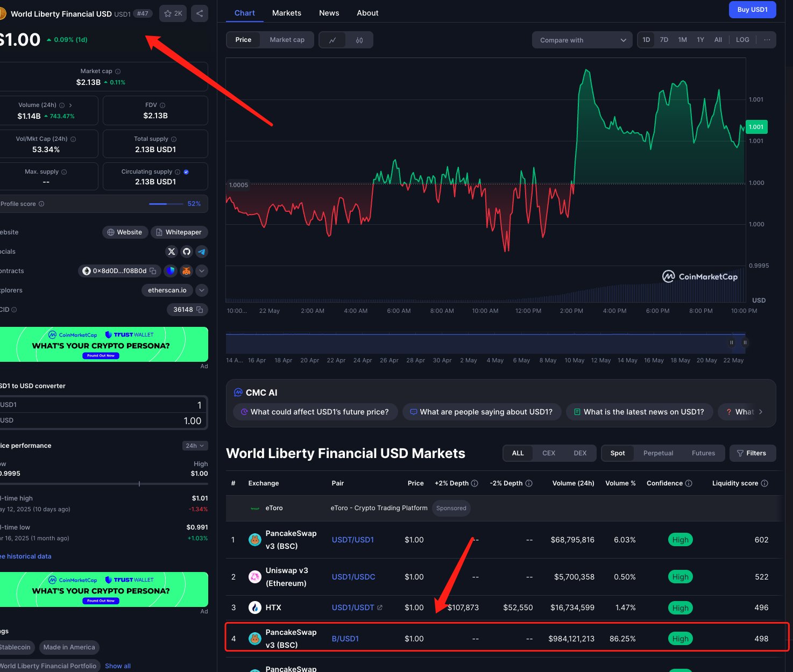
Task: Filter markets to DEX only
Action: [580, 453]
